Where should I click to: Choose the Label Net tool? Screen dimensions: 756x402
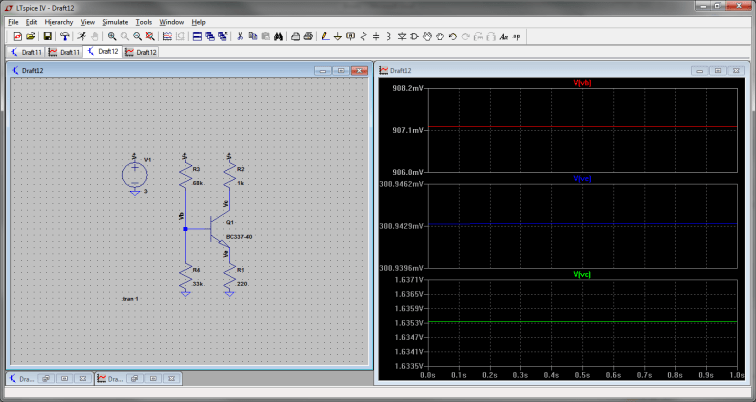click(x=350, y=36)
